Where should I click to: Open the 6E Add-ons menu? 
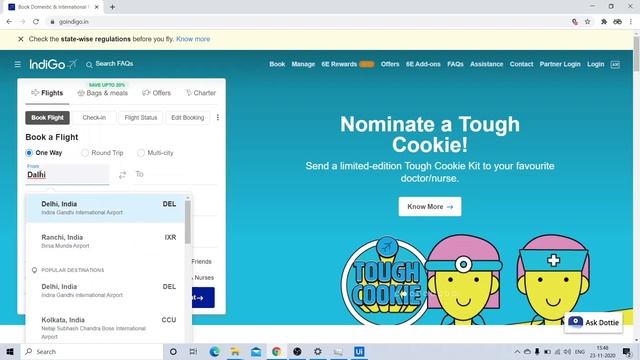[x=423, y=64]
